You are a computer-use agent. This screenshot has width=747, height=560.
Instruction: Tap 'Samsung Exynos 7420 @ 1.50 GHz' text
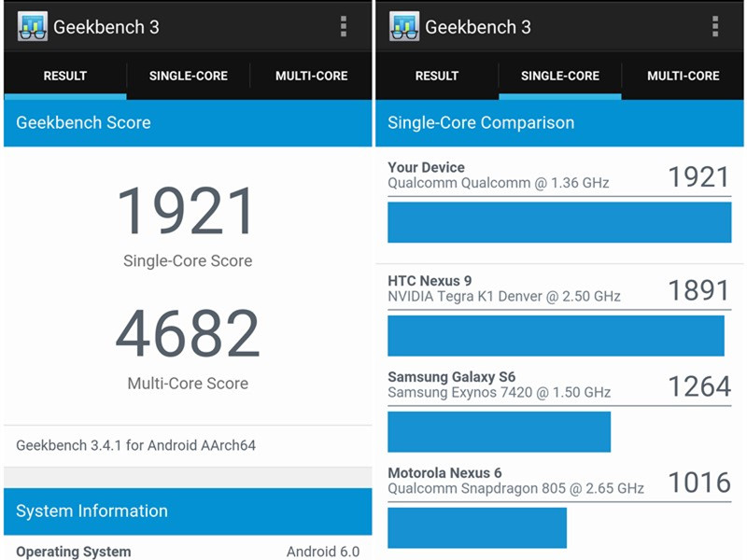pos(500,392)
